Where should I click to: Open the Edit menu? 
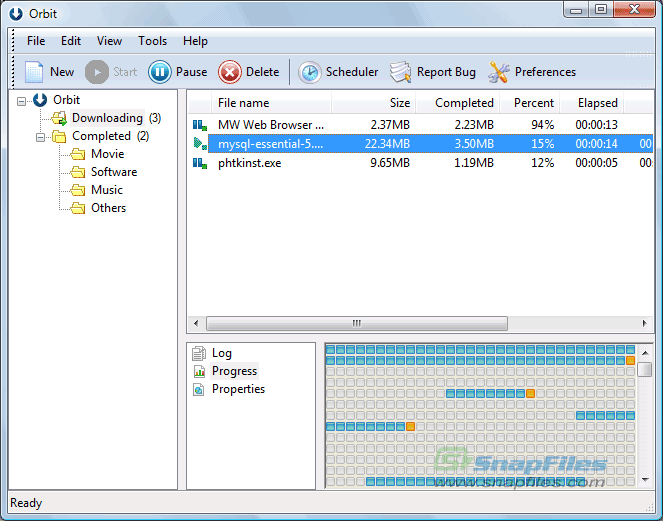click(x=71, y=41)
